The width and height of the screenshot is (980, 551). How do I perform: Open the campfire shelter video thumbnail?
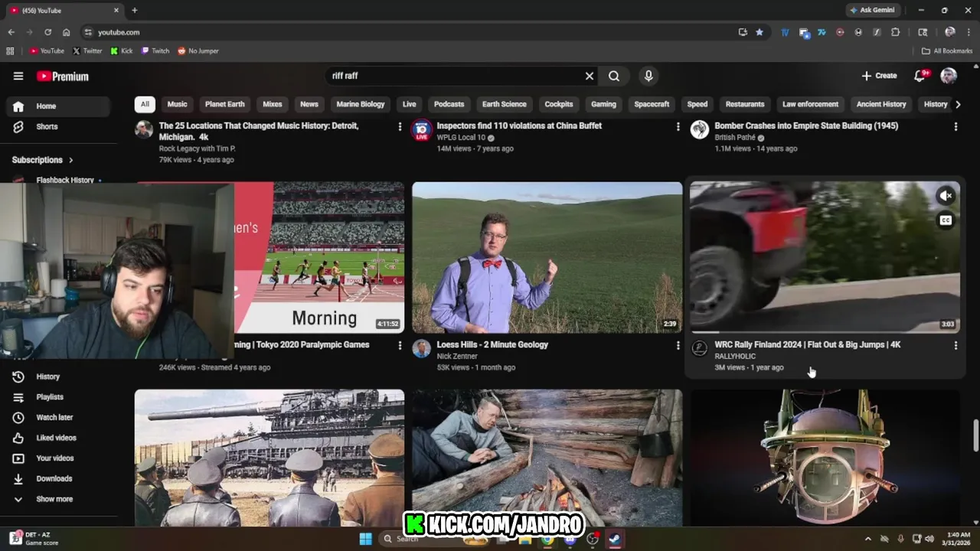pos(547,458)
